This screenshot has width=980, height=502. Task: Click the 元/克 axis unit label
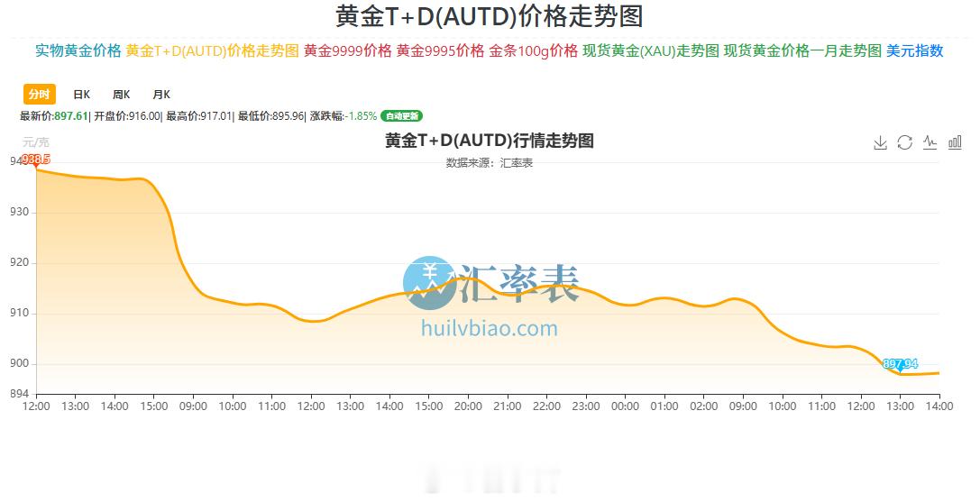pos(36,142)
